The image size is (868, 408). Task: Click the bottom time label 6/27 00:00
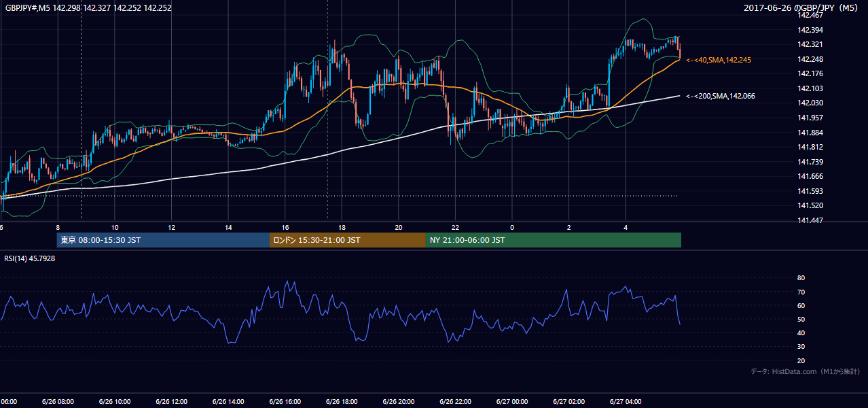511,402
